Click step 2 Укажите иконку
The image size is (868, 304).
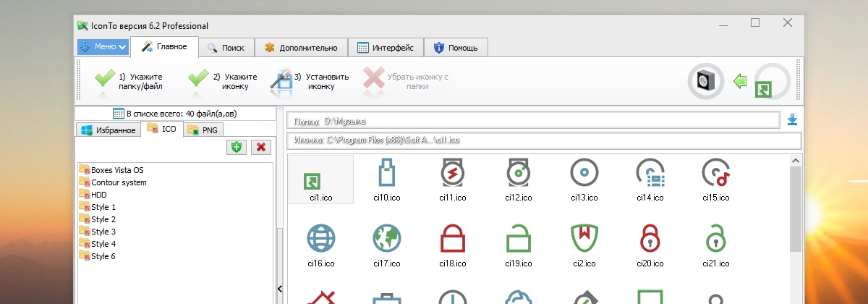[x=222, y=81]
